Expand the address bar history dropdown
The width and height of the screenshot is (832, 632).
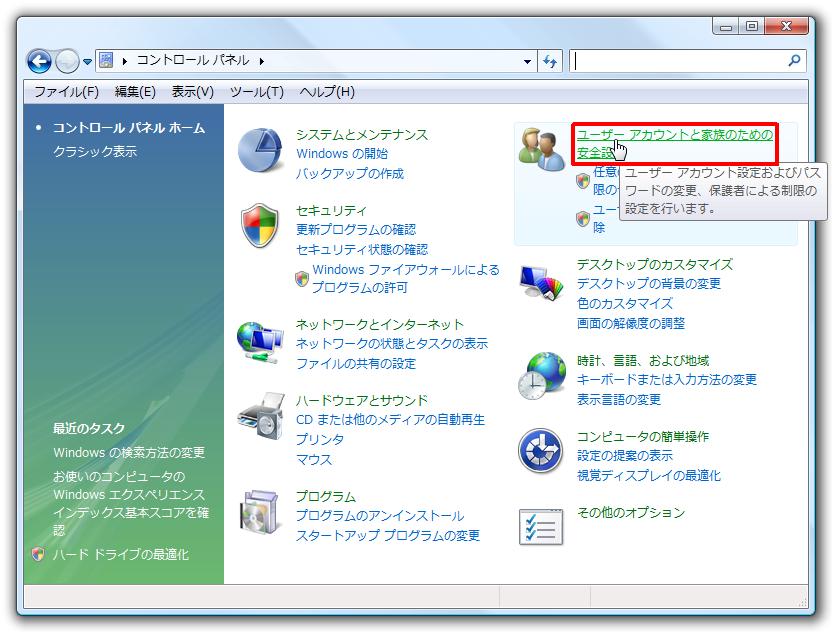click(528, 61)
